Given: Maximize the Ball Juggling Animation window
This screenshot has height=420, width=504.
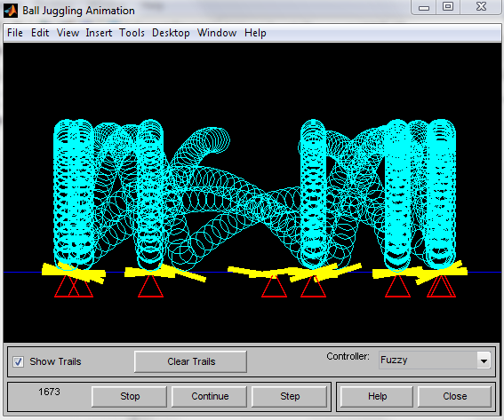Looking at the screenshot, I should point(448,7).
